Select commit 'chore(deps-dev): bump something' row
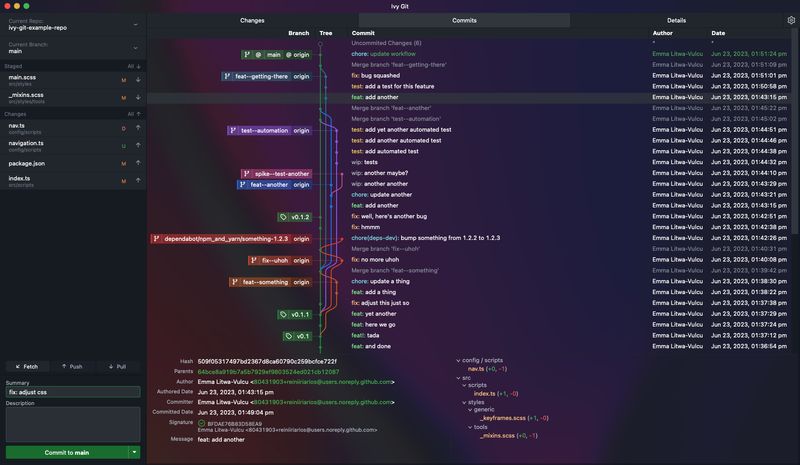Viewport: 800px width, 465px height. [x=469, y=238]
